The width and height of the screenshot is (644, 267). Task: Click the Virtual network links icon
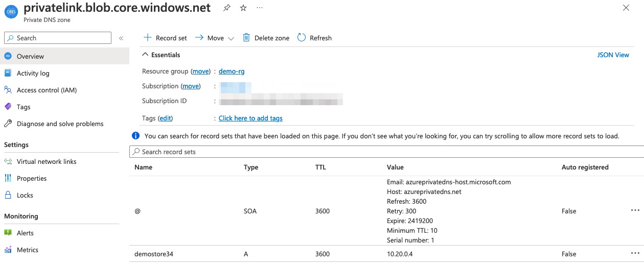pos(8,161)
